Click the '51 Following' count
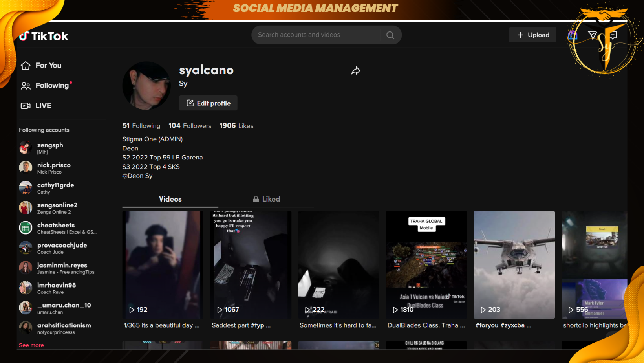This screenshot has width=644, height=363. pyautogui.click(x=141, y=126)
